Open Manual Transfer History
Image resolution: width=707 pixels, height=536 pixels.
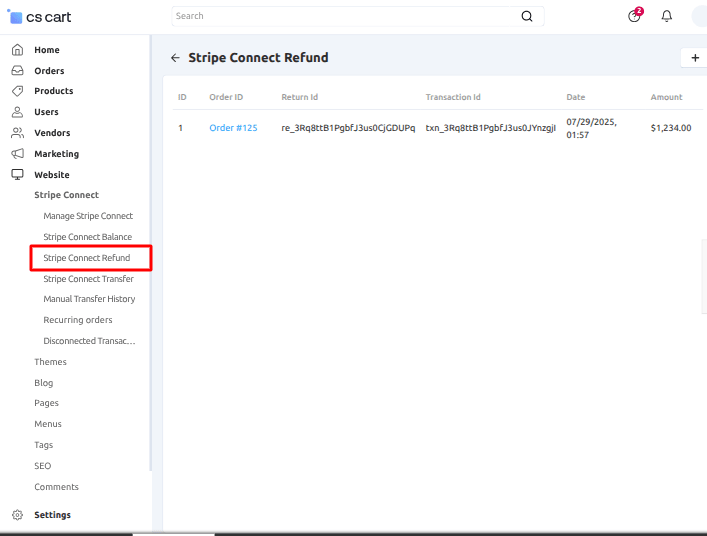(89, 299)
